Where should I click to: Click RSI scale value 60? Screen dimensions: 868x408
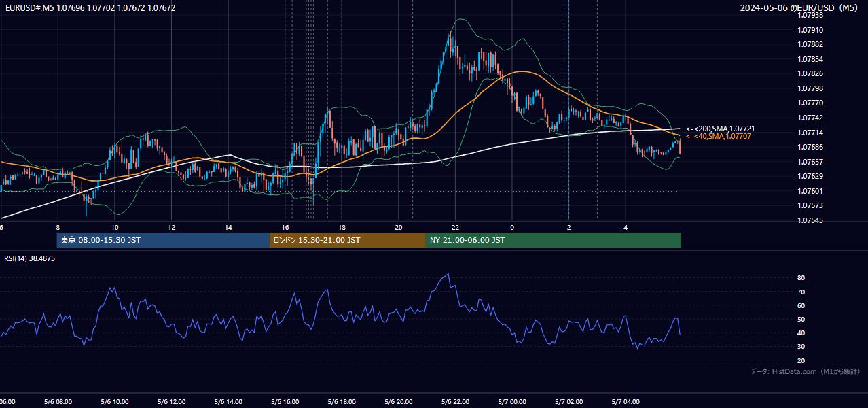[801, 305]
